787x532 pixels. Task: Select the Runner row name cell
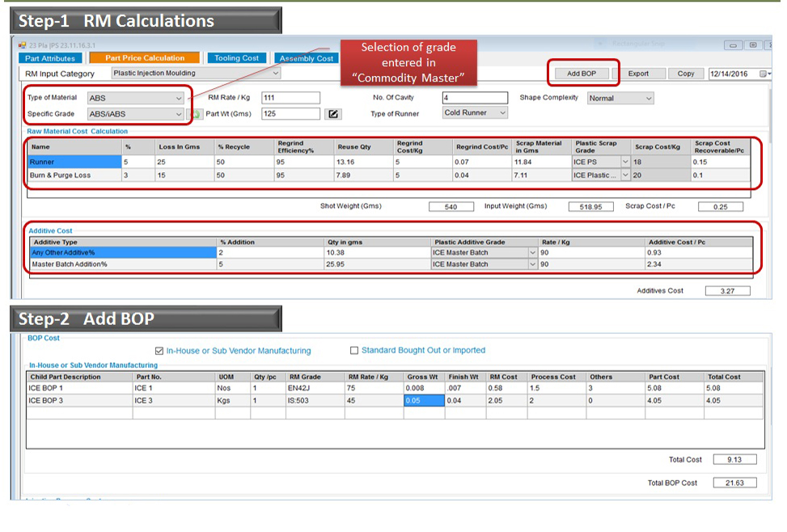[74, 163]
